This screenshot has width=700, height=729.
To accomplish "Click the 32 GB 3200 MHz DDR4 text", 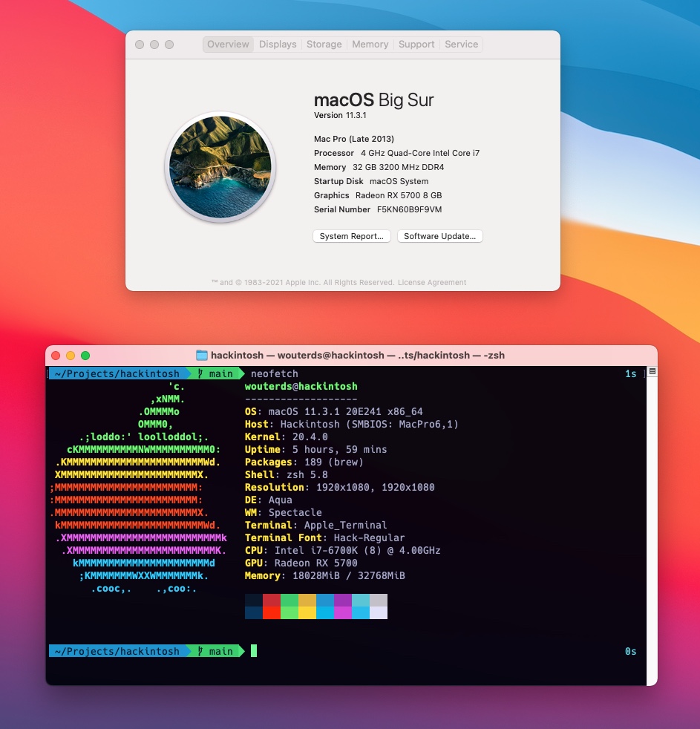I will point(399,167).
